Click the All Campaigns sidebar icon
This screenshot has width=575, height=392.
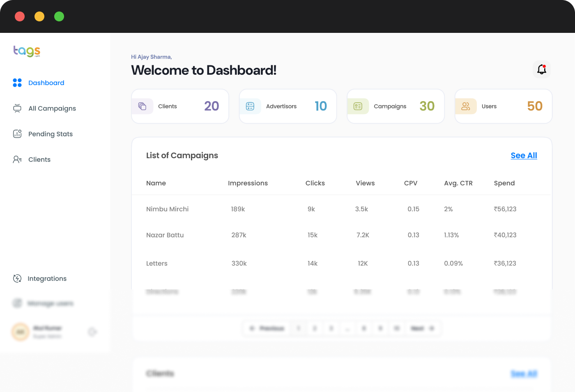17,108
